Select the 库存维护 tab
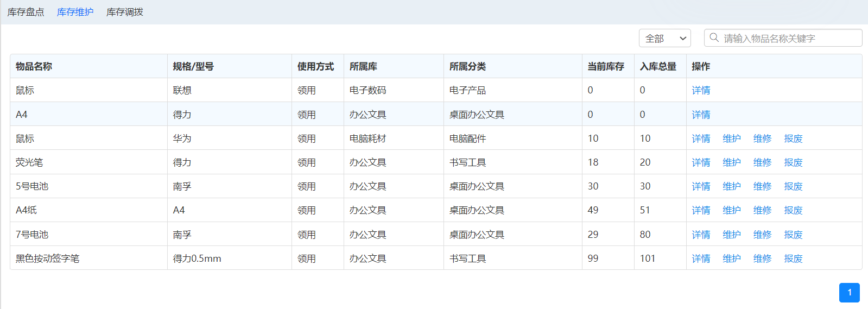 (75, 12)
